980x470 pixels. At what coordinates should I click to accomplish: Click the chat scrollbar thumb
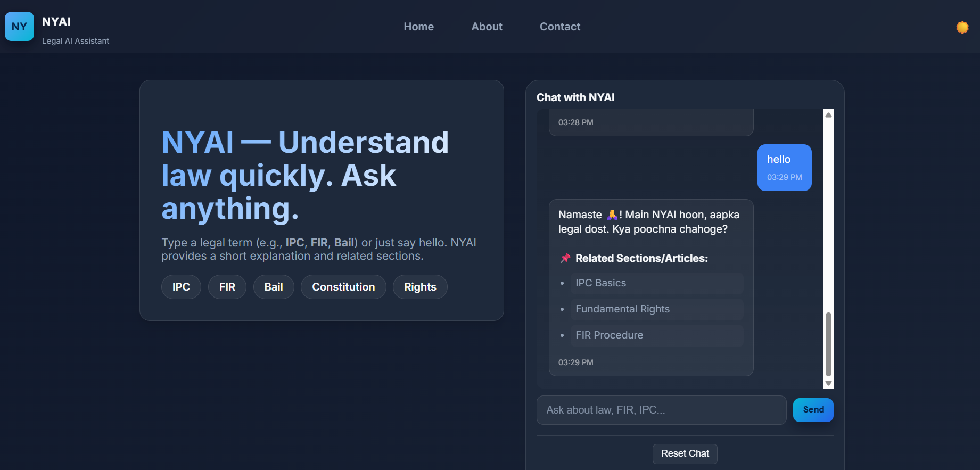tap(828, 344)
